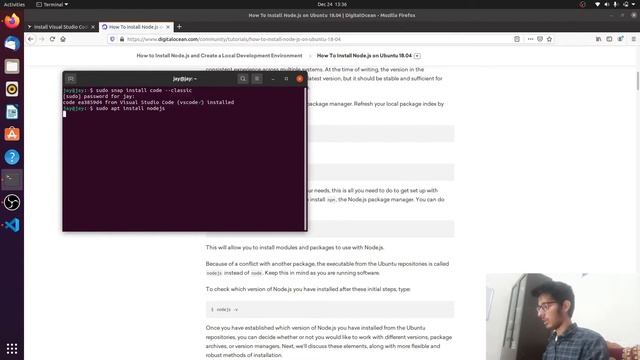Click the Wi-Fi icon in the top bar

pos(598,4)
